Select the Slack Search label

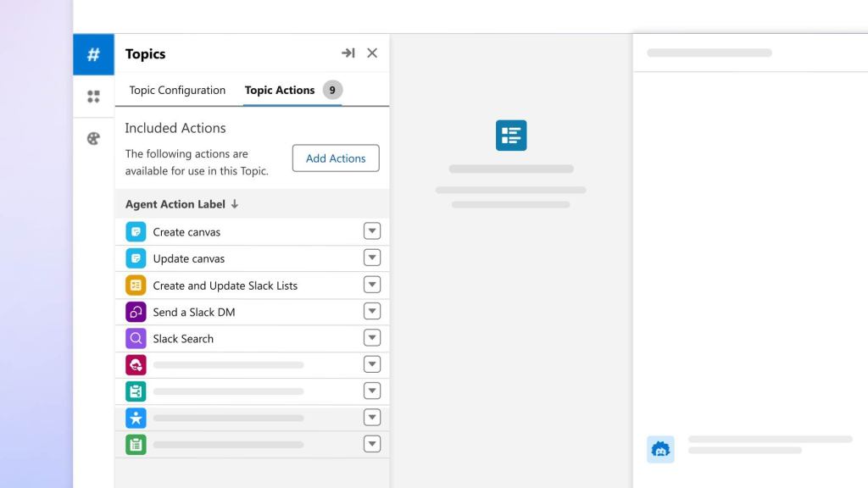183,339
